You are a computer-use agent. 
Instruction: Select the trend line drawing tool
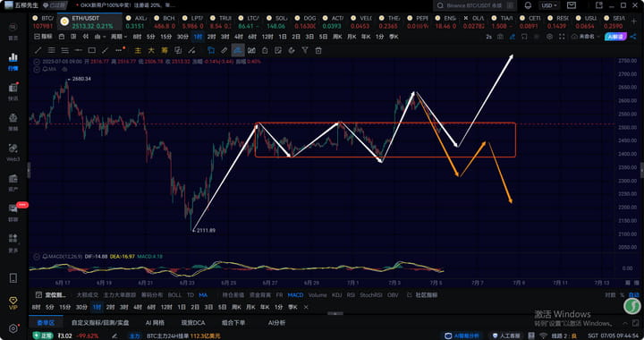[38, 50]
